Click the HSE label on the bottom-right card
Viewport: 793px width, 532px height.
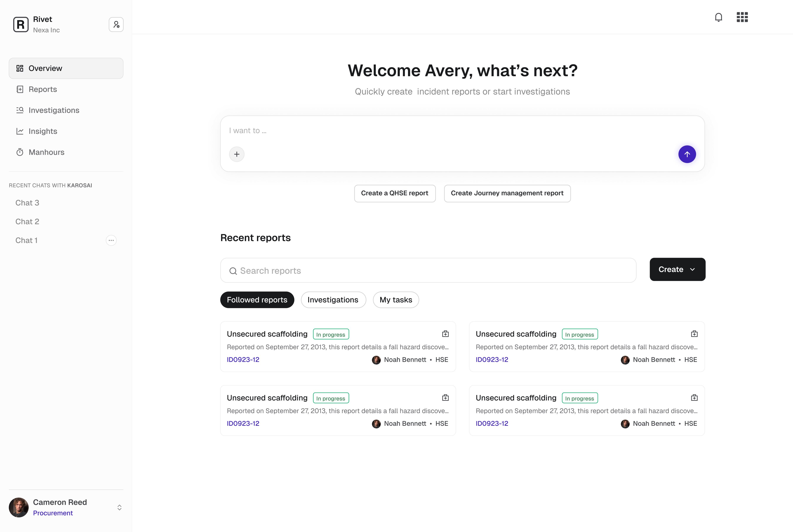coord(690,423)
